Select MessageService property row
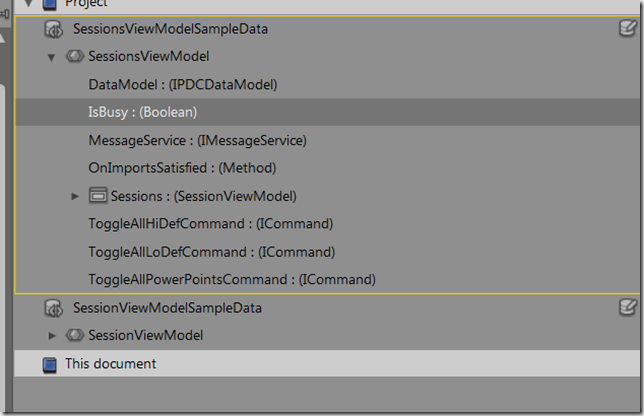 pyautogui.click(x=327, y=140)
